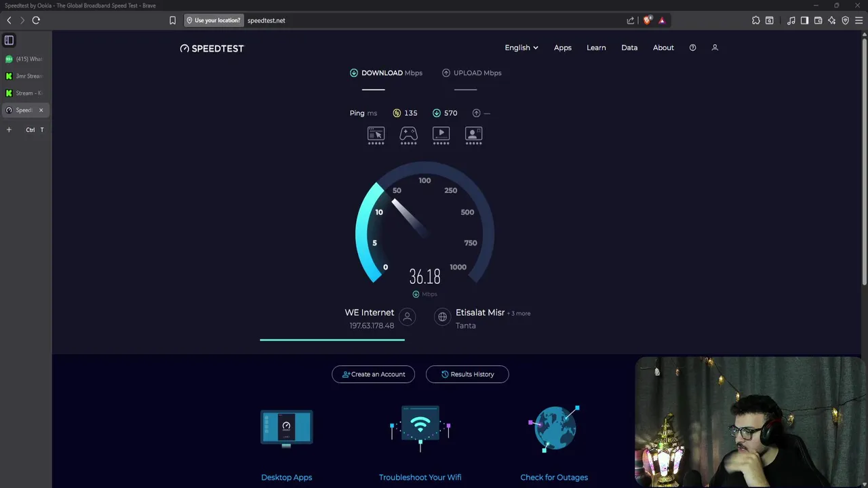Click the server globe icon
Viewport: 868px width, 488px height.
(x=442, y=317)
